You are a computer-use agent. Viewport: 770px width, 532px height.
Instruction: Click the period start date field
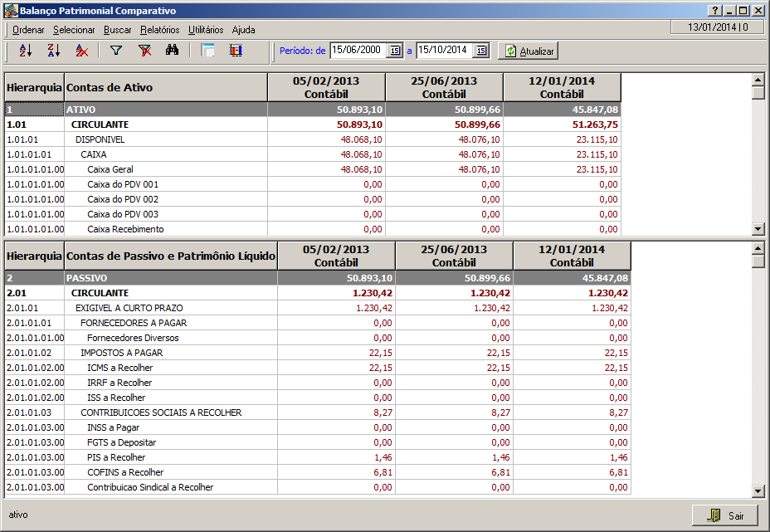point(358,51)
